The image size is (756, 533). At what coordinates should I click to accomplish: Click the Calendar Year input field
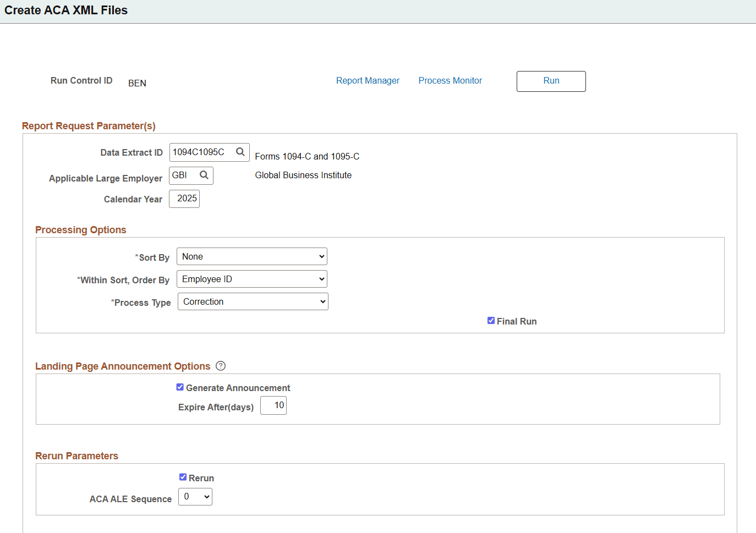[x=184, y=199]
